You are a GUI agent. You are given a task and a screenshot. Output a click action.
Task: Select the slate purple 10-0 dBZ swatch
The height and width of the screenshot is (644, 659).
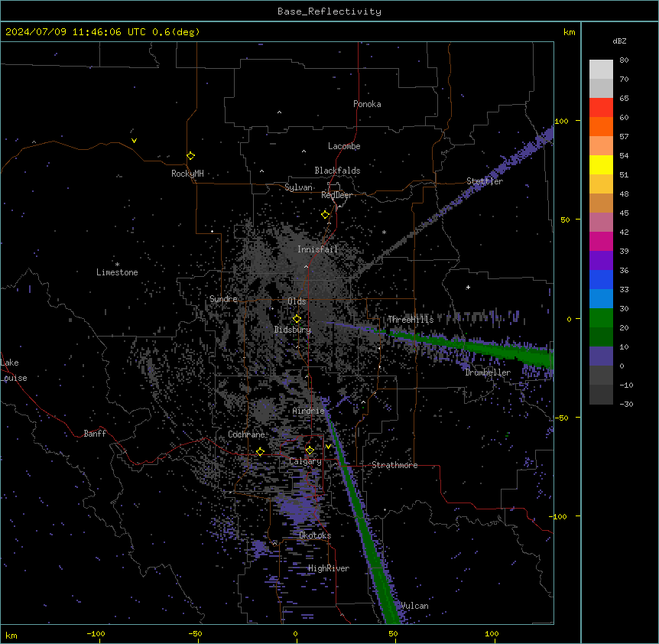pos(601,356)
